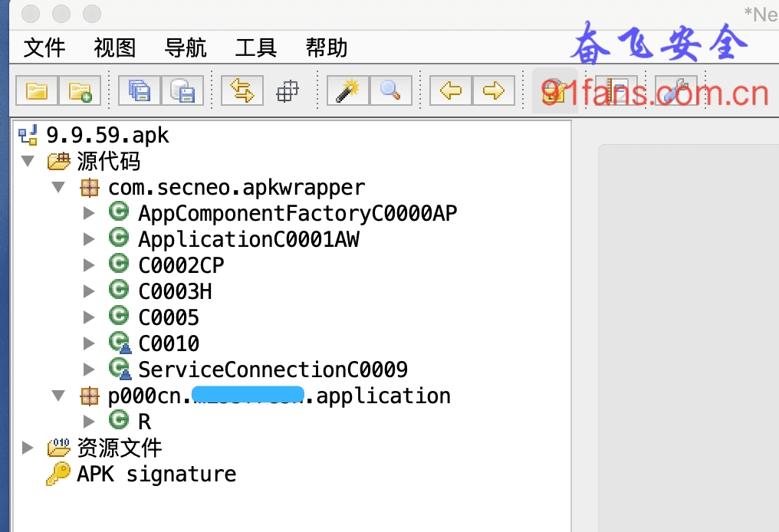Expand the ApplicationC0001AW class node
Screen dimensions: 779x532
point(89,239)
